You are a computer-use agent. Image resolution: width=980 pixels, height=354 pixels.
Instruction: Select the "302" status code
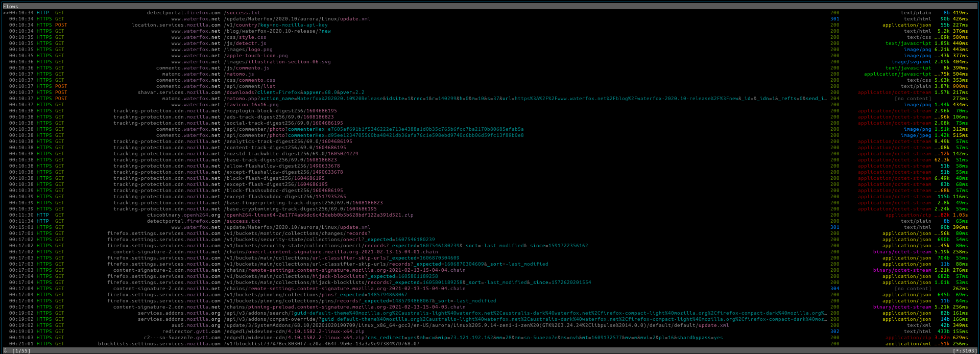click(835, 332)
